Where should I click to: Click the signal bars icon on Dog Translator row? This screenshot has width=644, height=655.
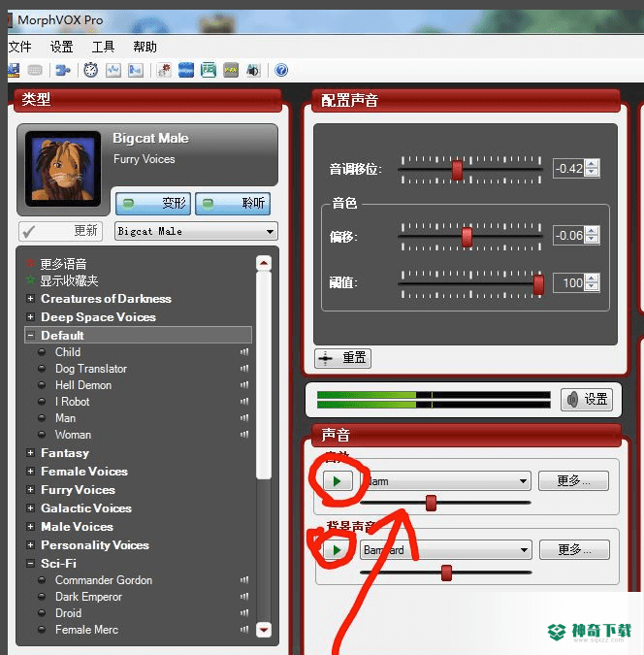(x=244, y=369)
